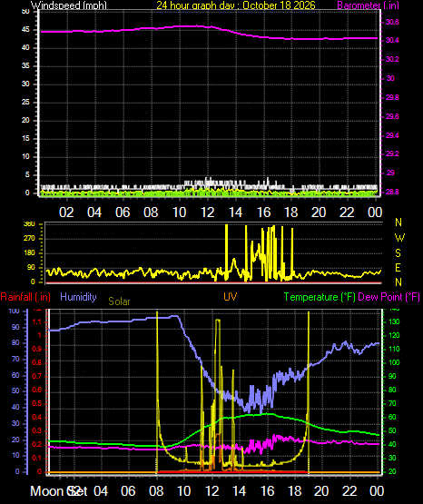The width and height of the screenshot is (423, 504).
Task: Click the S compass label beside direction graph
Action: pos(398,253)
